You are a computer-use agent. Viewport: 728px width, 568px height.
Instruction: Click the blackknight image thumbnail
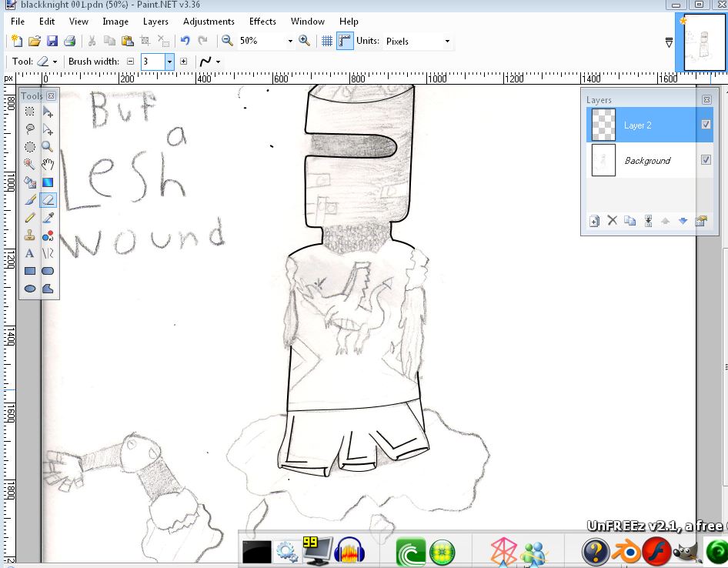pos(704,42)
